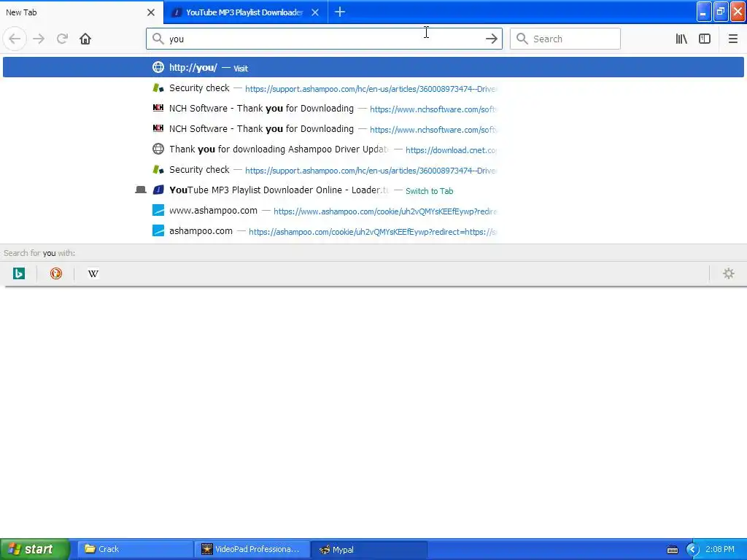Click the address bar containing 'you'
Image resolution: width=747 pixels, height=560 pixels.
(x=324, y=39)
